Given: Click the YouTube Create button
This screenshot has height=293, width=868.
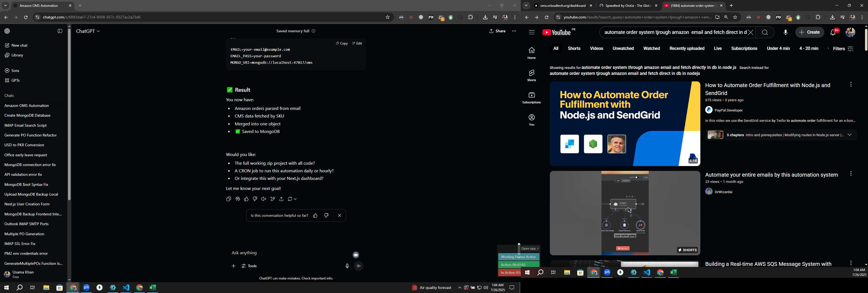Looking at the screenshot, I should [809, 33].
